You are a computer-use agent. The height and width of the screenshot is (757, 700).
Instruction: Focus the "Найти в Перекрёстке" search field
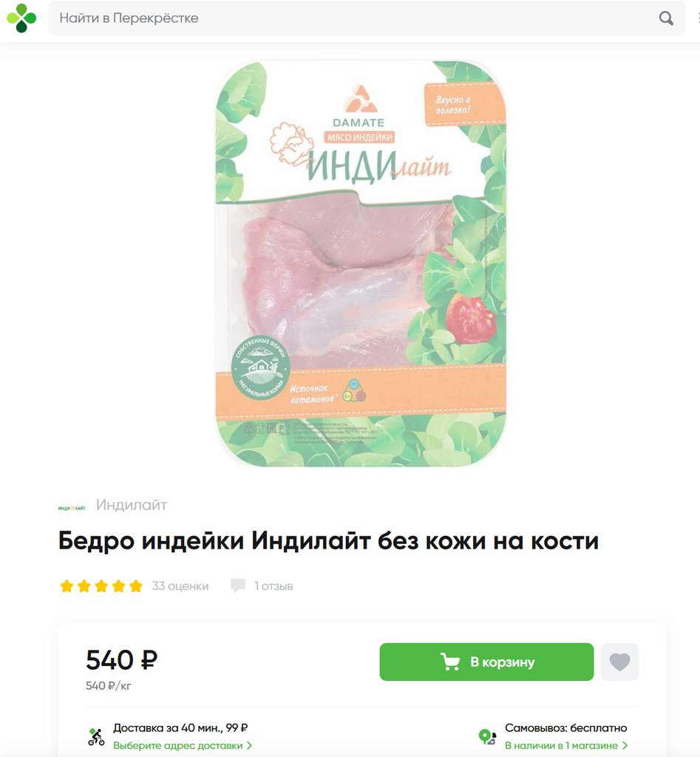point(367,18)
